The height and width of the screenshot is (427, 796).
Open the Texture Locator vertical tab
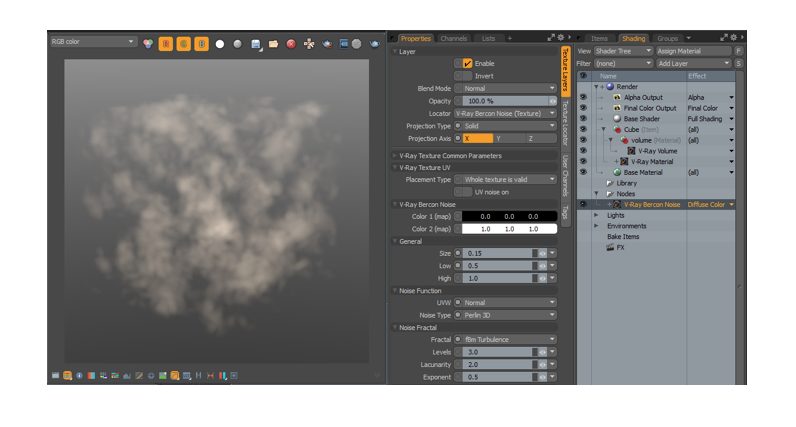(x=566, y=123)
